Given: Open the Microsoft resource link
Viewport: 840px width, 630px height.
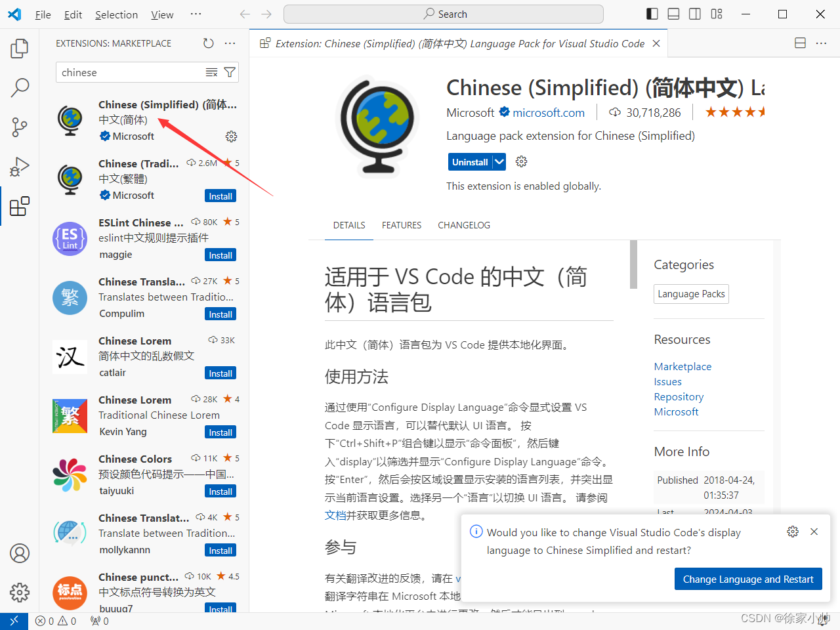Looking at the screenshot, I should coord(676,411).
